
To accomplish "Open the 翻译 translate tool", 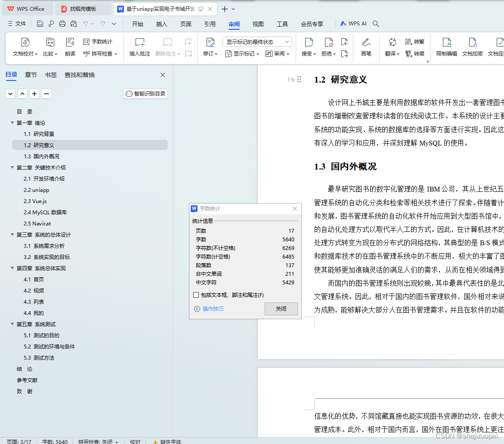I will pyautogui.click(x=392, y=47).
